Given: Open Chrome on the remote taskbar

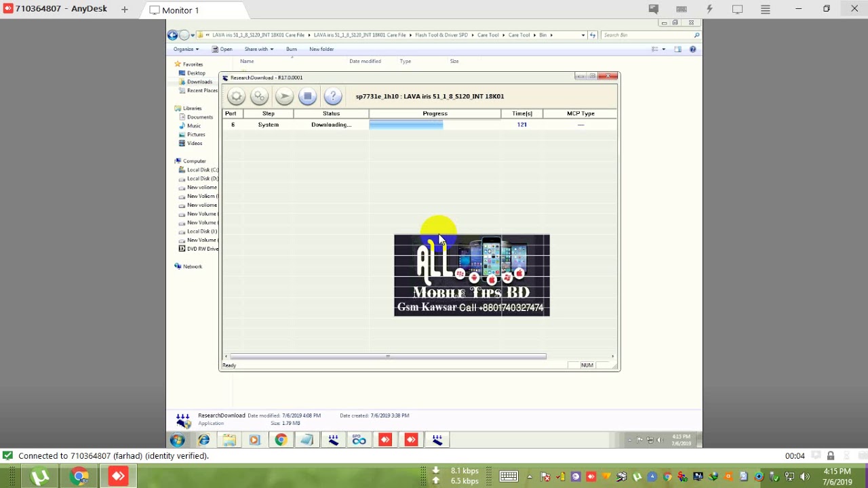Looking at the screenshot, I should (x=281, y=440).
